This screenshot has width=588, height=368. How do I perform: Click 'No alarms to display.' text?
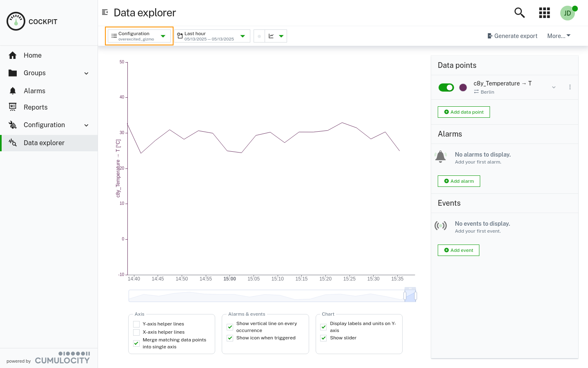[483, 155]
